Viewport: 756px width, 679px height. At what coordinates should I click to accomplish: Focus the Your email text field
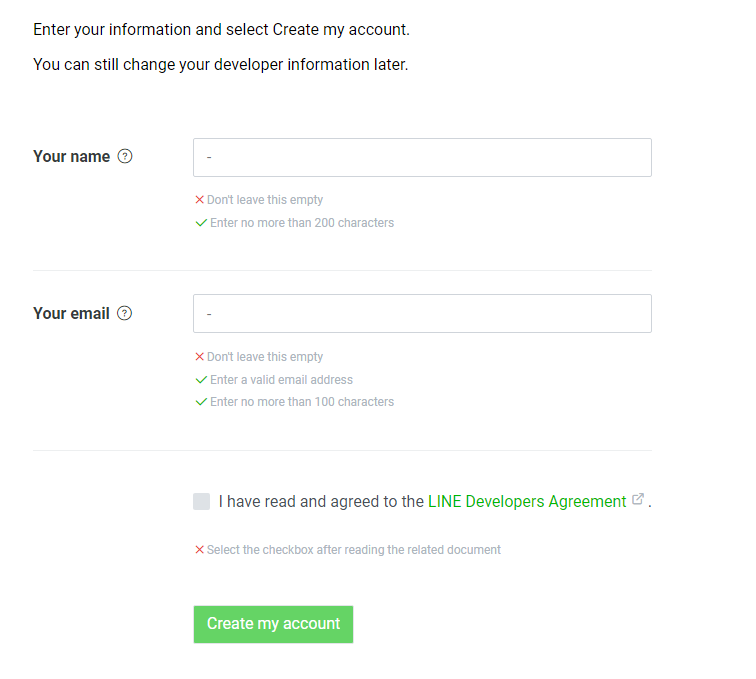[422, 314]
